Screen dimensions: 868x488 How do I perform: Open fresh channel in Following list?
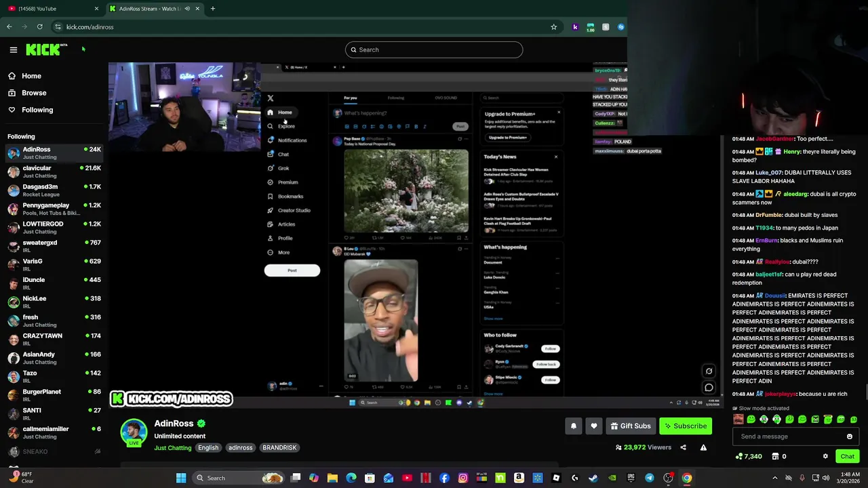click(54, 321)
